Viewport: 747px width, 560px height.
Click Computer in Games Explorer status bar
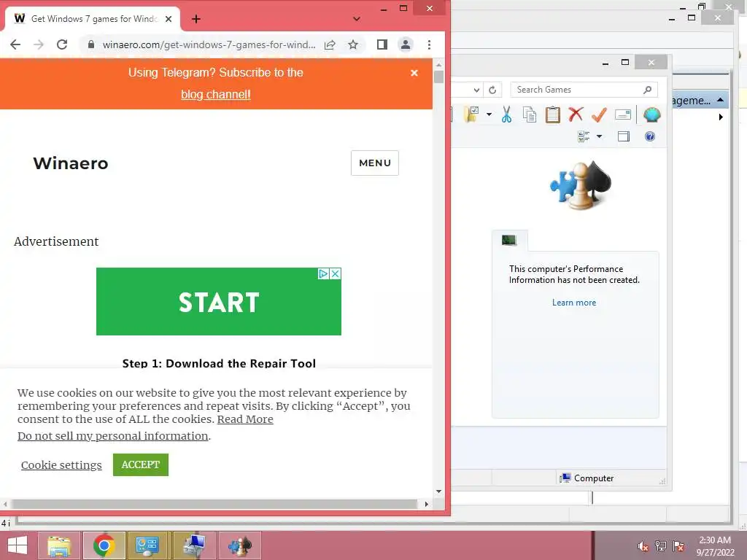[x=587, y=478]
